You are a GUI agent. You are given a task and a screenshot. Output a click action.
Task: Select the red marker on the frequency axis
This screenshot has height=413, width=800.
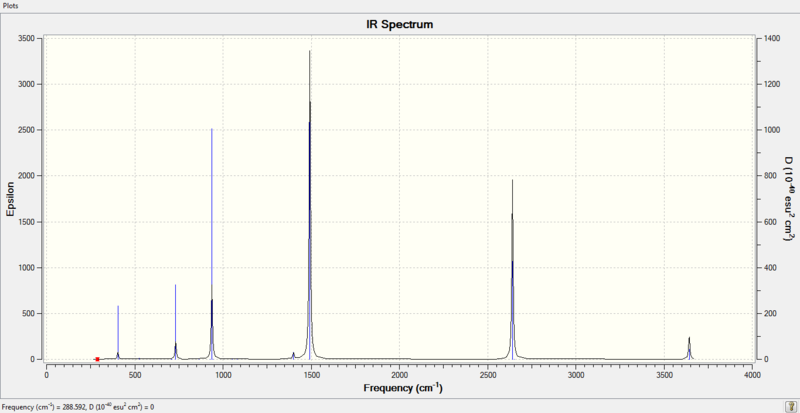(97, 359)
